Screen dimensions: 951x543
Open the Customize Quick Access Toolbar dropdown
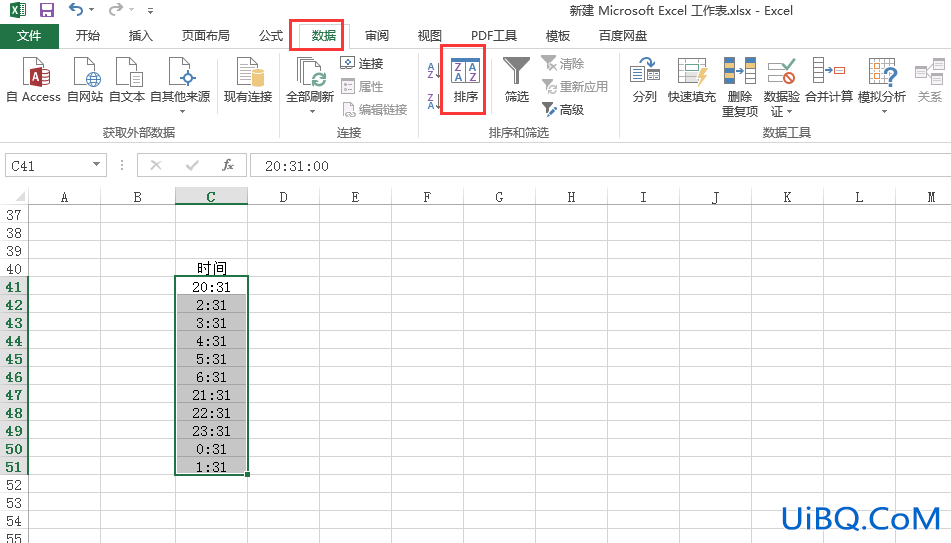(150, 11)
